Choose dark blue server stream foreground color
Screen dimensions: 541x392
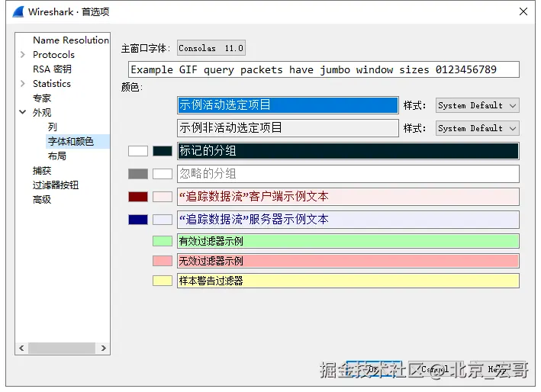138,220
